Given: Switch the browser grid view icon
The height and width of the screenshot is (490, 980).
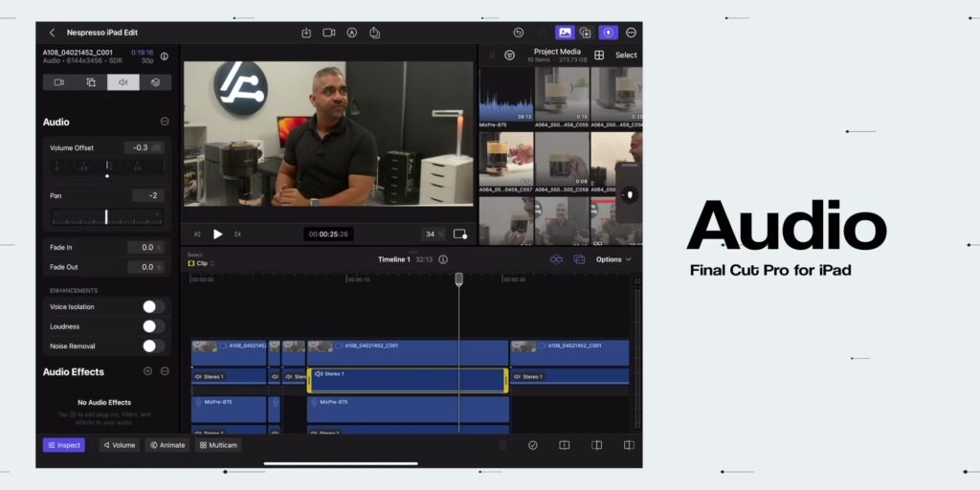Looking at the screenshot, I should point(599,55).
